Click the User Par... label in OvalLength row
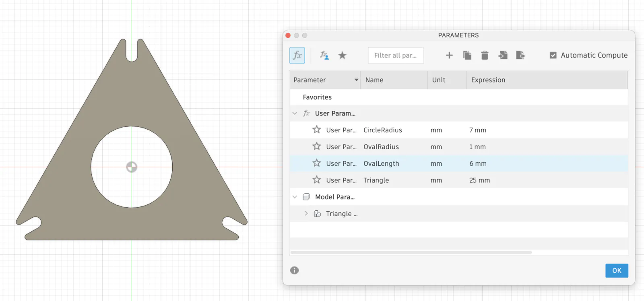Screen dimensions: 644x301 tap(341, 163)
